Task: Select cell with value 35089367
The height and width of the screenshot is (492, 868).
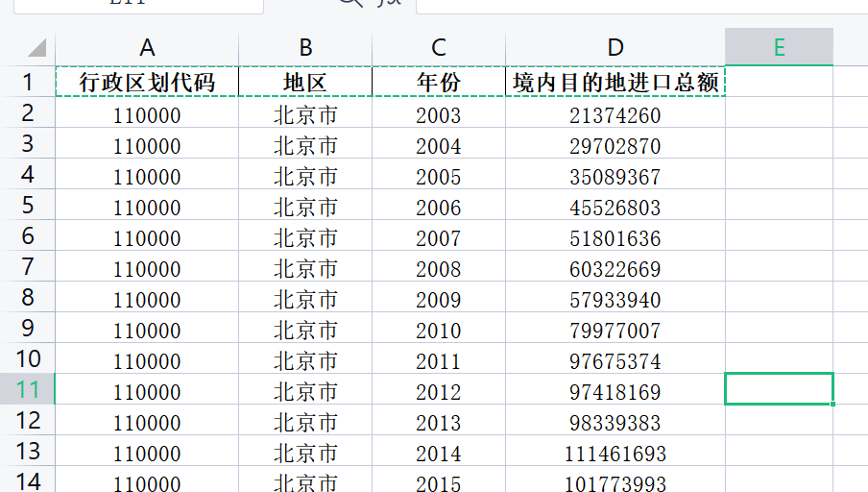Action: pyautogui.click(x=615, y=174)
